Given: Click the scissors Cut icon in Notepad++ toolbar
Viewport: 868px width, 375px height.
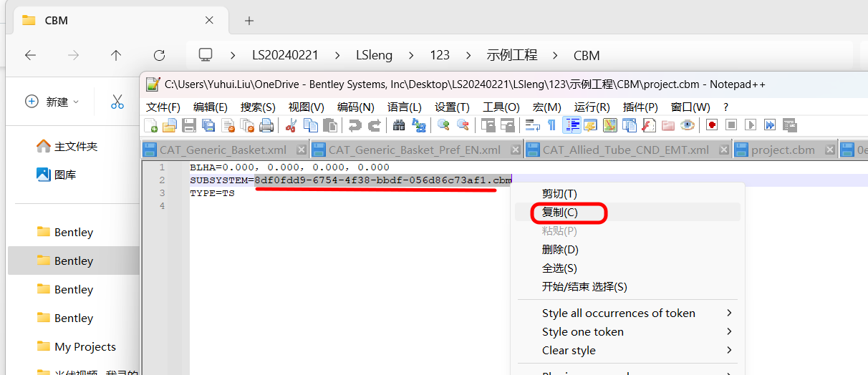Looking at the screenshot, I should click(291, 125).
